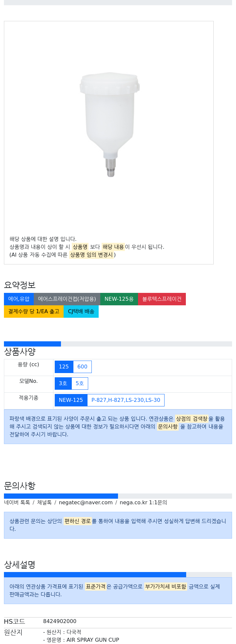
Task: Switch capacity to 600 cc
Action: 82,367
